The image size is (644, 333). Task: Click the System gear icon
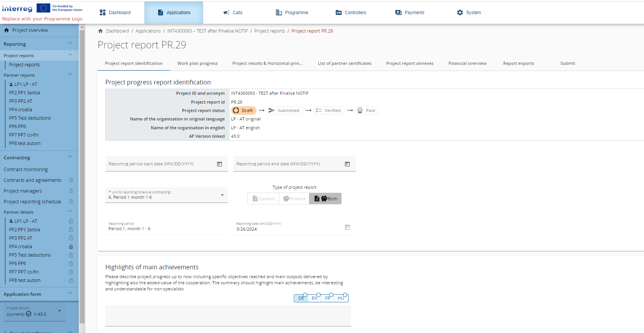click(x=460, y=13)
